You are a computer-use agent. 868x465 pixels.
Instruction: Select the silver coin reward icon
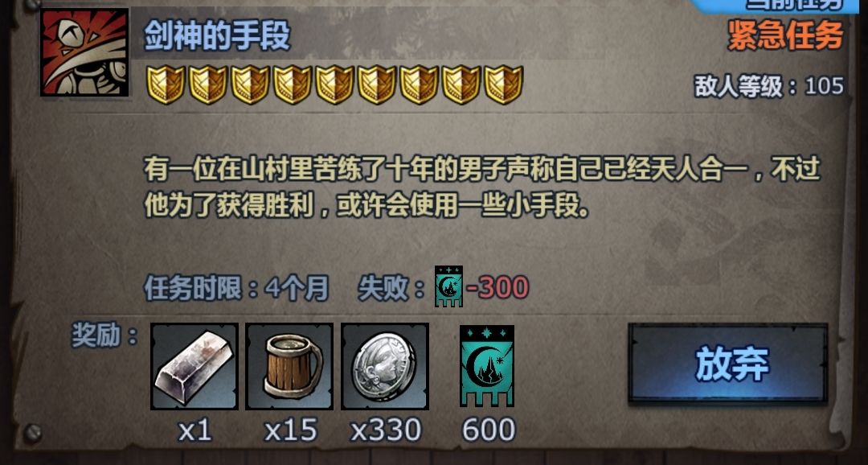[385, 366]
